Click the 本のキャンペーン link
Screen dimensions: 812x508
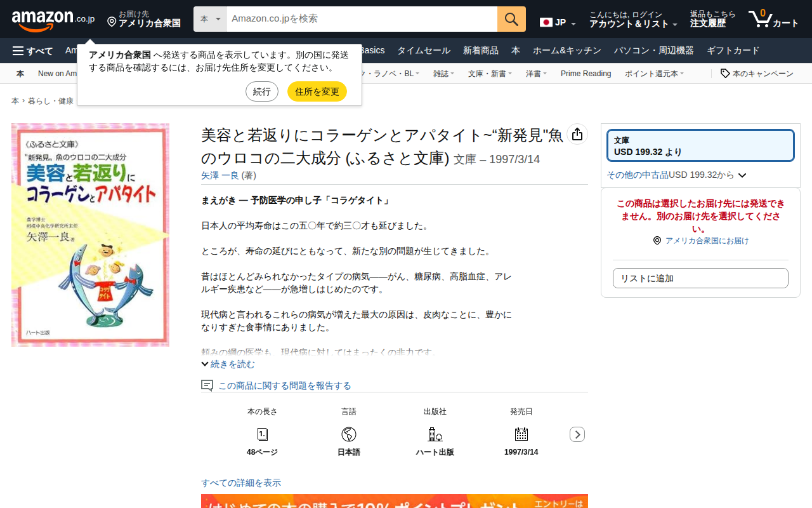coord(763,74)
